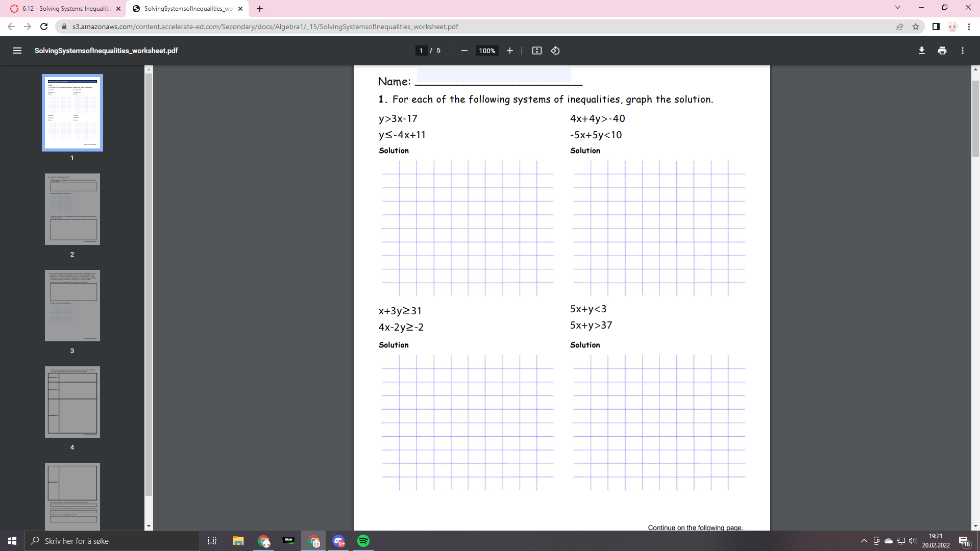Set the zoom percentage value

tap(486, 51)
